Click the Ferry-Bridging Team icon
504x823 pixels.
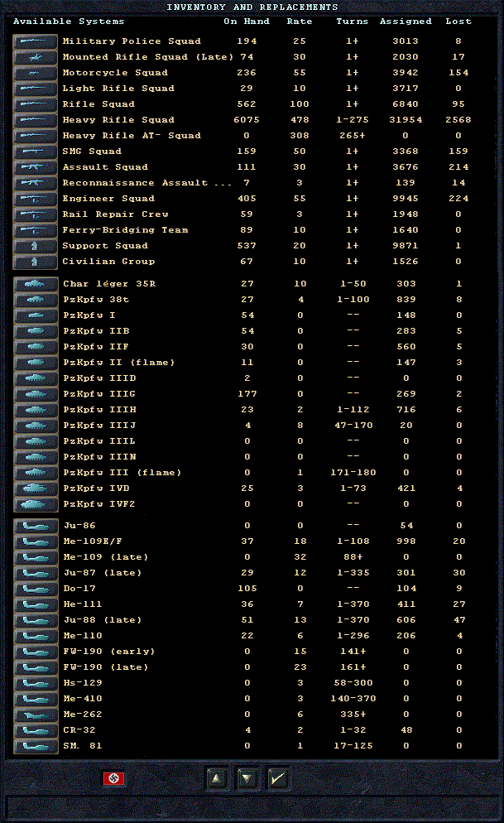click(35, 230)
